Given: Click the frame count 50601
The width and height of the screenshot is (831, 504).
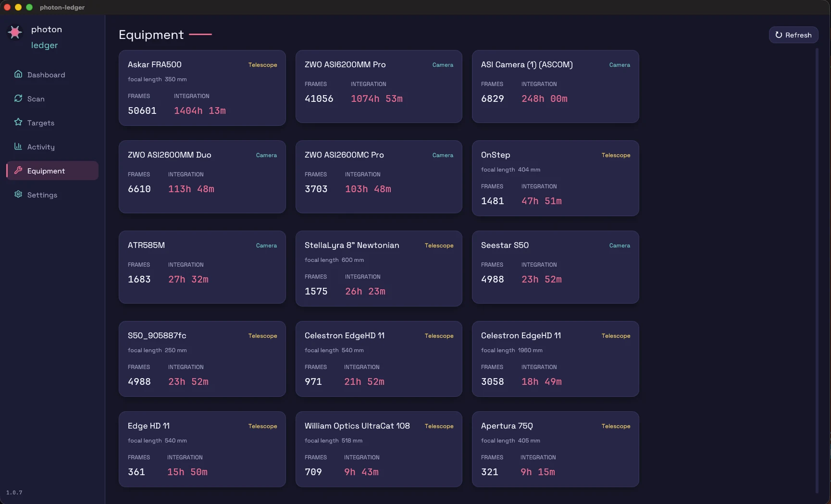Looking at the screenshot, I should point(142,111).
